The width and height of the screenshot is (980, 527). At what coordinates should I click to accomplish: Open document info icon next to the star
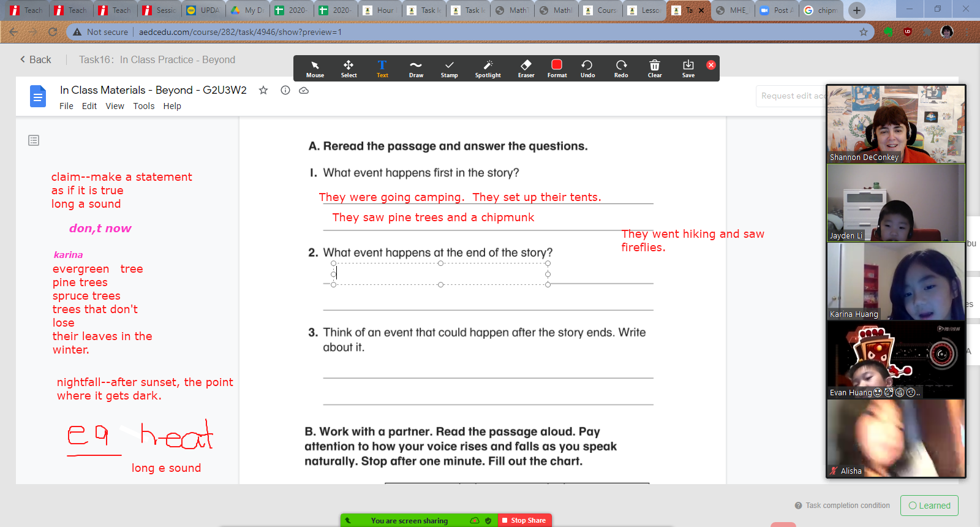click(x=285, y=90)
